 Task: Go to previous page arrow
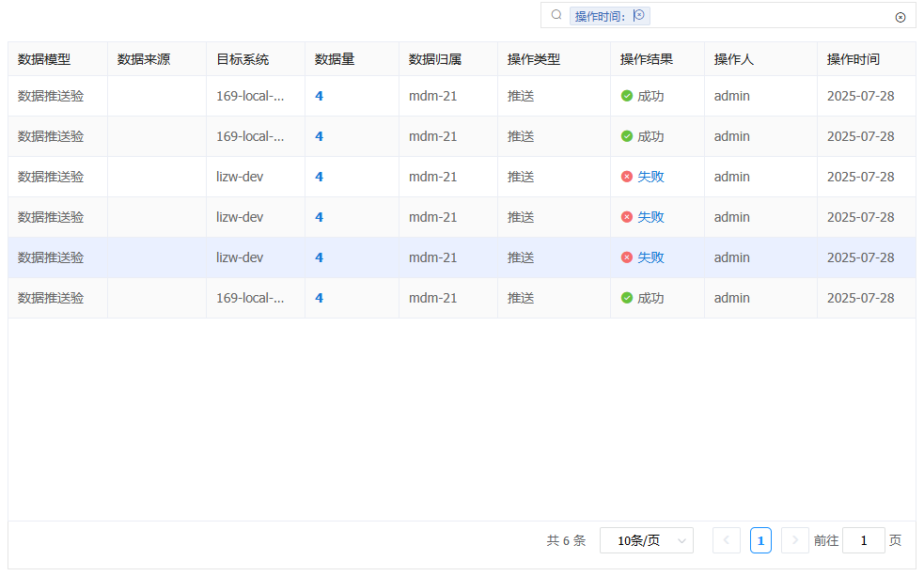(x=726, y=540)
